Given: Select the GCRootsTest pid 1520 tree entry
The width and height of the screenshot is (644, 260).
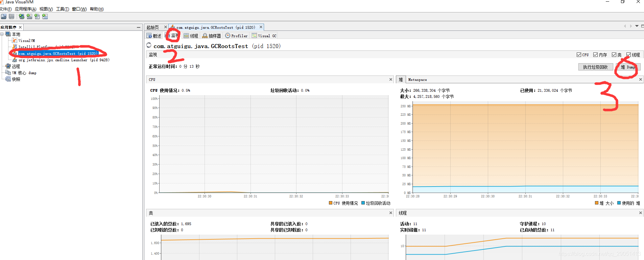Looking at the screenshot, I should point(58,53).
